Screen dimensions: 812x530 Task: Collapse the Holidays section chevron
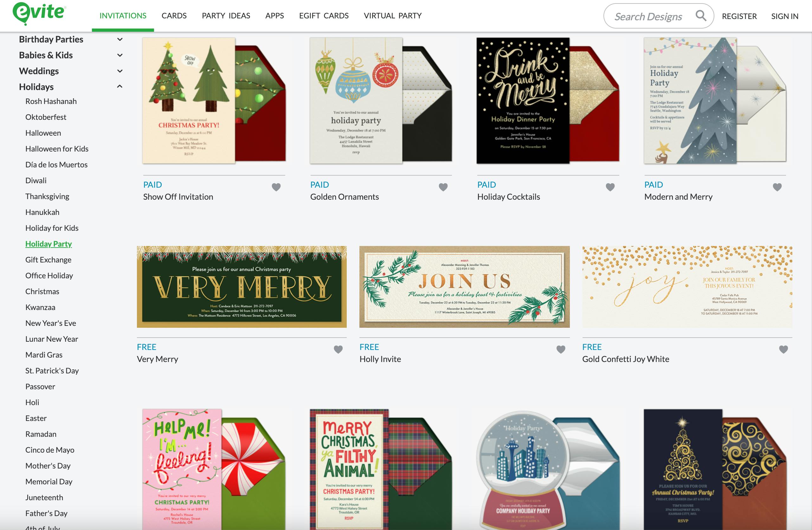(x=120, y=86)
